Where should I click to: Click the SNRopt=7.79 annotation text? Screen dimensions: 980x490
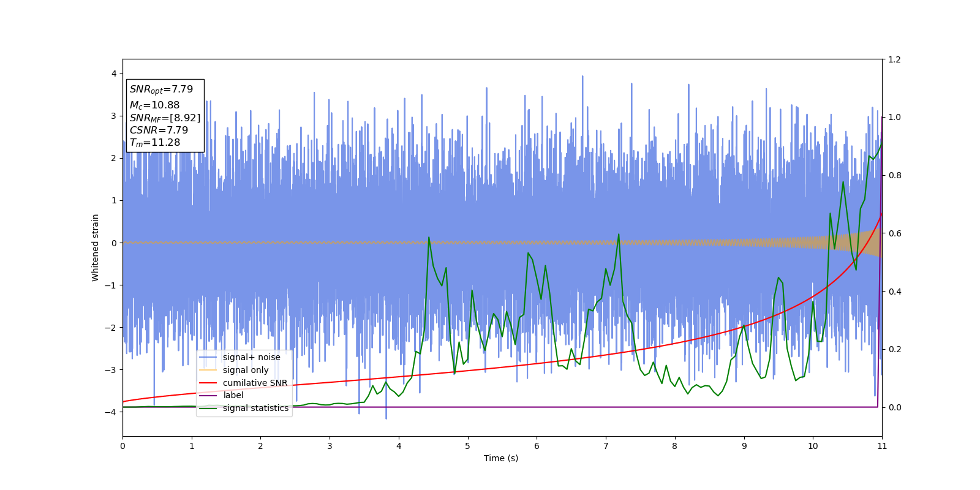[x=161, y=89]
